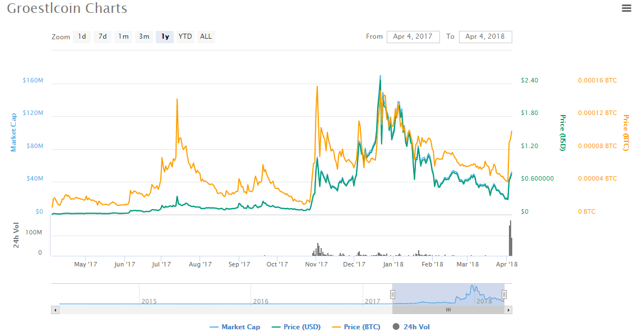
Task: Click the navigator scrollbar right arrow
Action: pyautogui.click(x=508, y=310)
